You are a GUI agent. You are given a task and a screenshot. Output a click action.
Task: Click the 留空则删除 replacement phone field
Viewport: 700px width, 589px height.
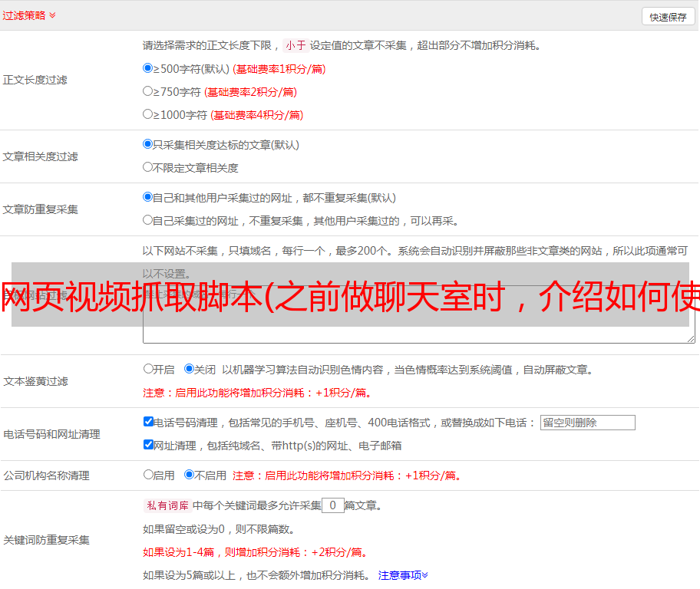pyautogui.click(x=587, y=423)
